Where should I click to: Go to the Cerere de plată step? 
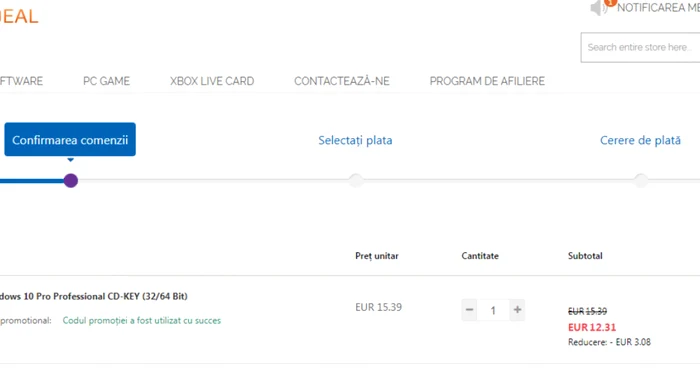[640, 140]
